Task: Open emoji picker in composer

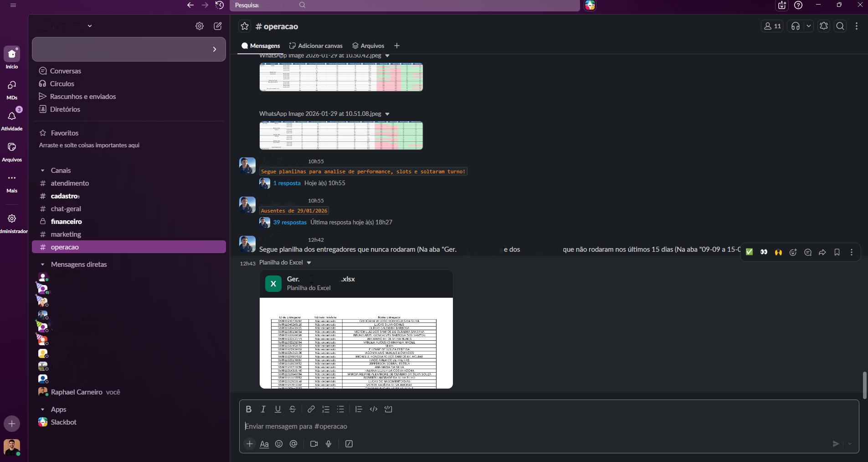Action: [279, 444]
